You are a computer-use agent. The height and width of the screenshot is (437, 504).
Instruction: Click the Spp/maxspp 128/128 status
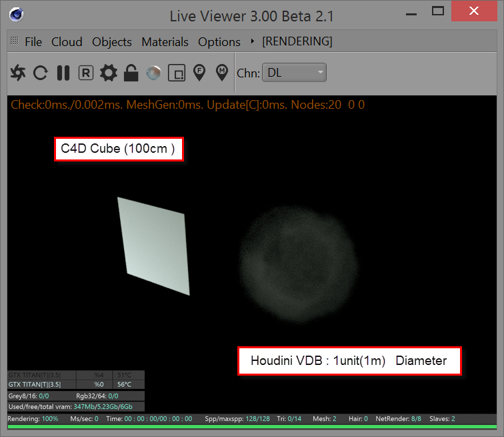[237, 419]
